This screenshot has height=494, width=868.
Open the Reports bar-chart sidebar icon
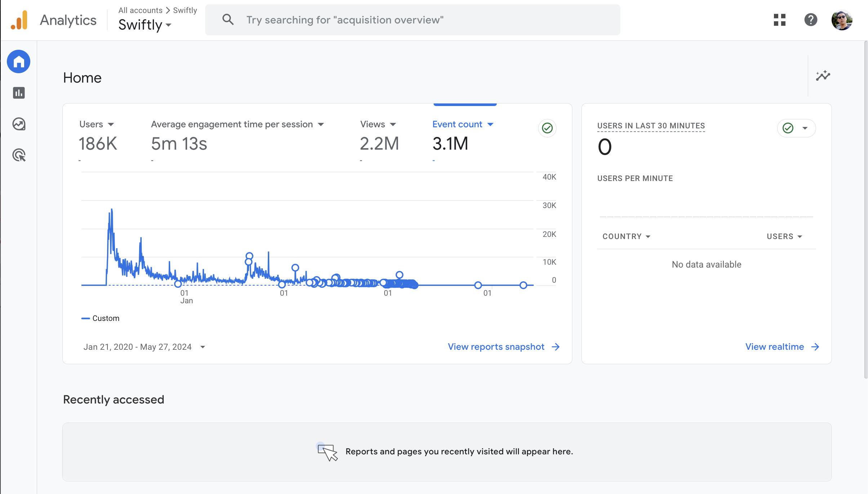(19, 93)
